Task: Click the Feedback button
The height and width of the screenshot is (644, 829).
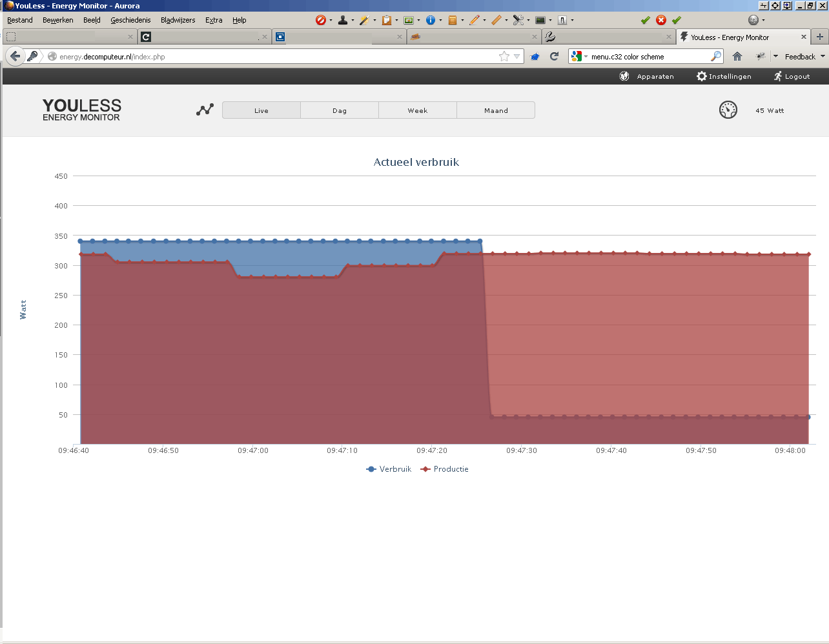Action: (x=800, y=57)
